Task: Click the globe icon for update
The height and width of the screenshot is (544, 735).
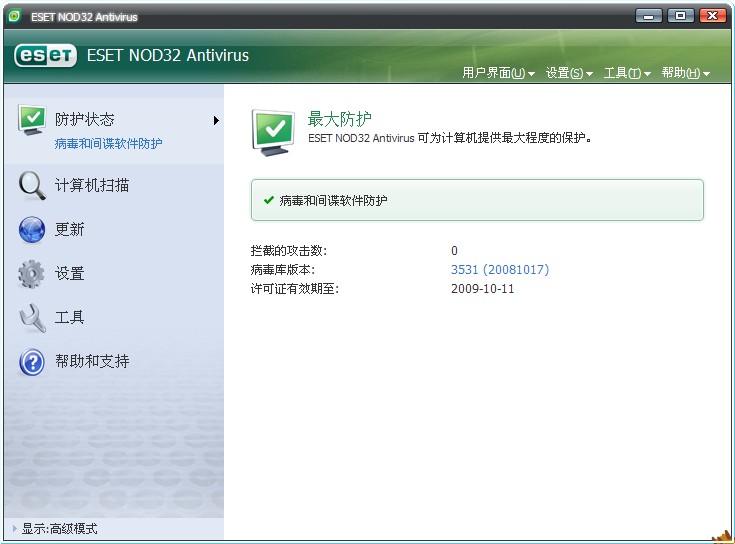Action: click(32, 230)
